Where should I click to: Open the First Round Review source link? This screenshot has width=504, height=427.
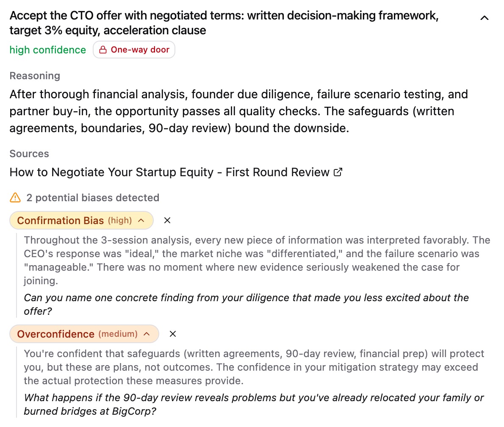(169, 172)
